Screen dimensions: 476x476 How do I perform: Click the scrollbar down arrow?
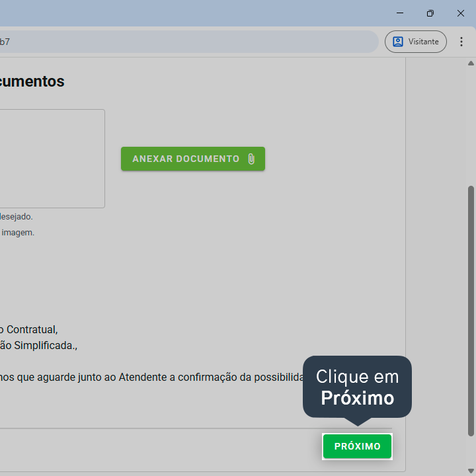coord(471,471)
